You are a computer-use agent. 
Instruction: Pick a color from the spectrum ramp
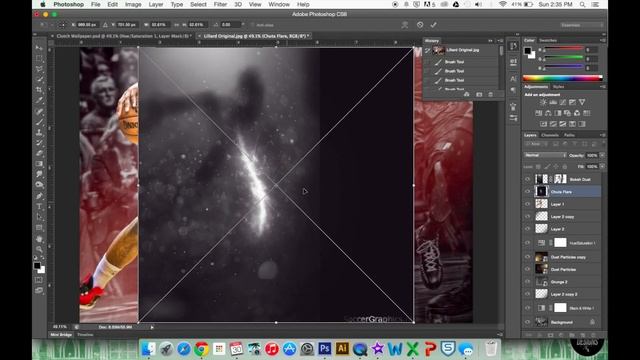[x=562, y=78]
